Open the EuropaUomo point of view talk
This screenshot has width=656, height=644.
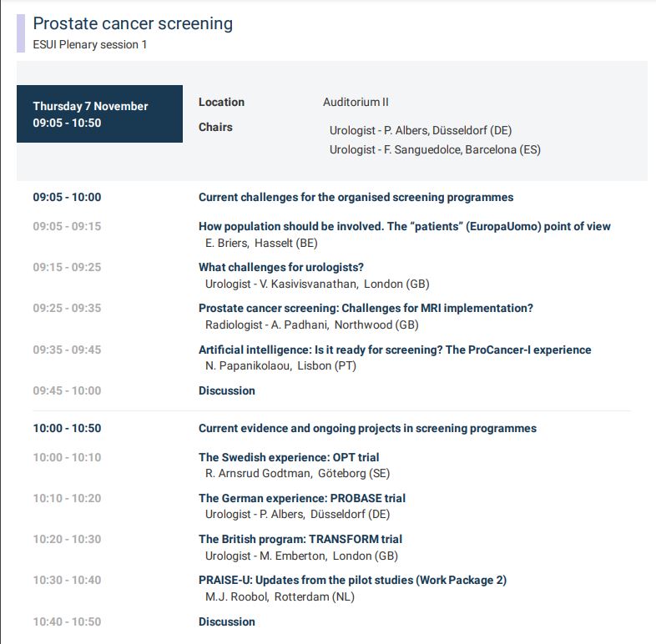(x=404, y=226)
